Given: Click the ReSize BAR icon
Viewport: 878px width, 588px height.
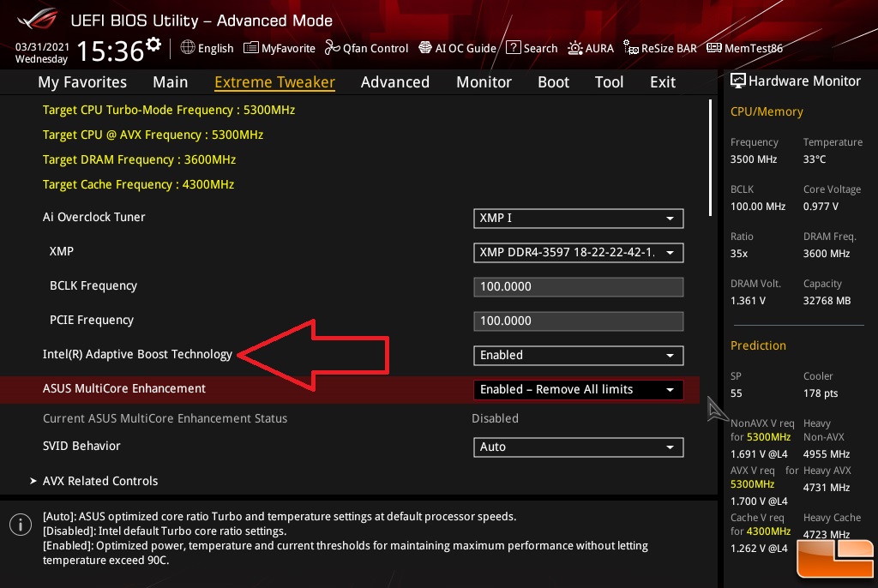Looking at the screenshot, I should 631,48.
